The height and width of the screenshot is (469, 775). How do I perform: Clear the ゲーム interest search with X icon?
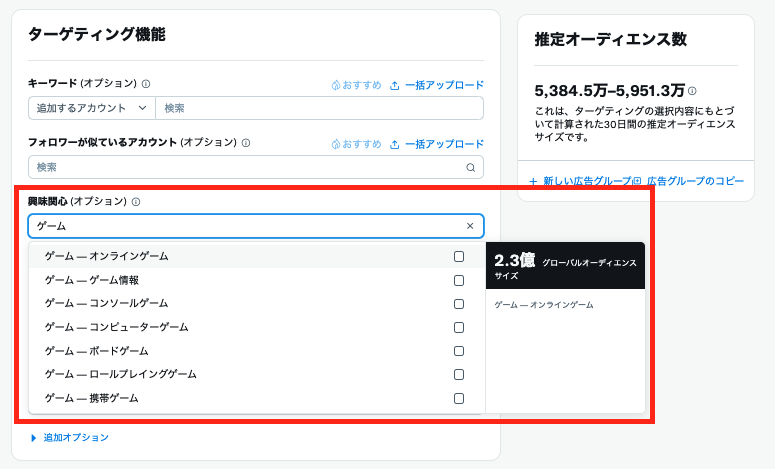click(470, 226)
